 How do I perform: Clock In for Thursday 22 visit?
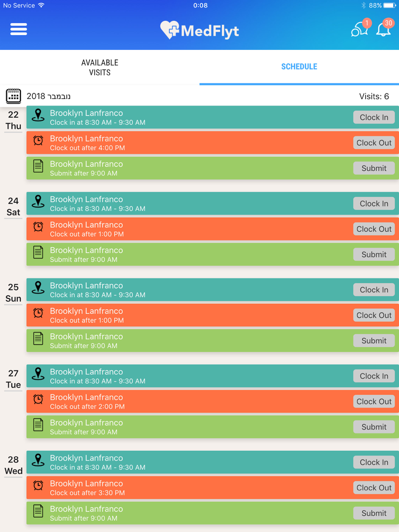click(x=374, y=117)
